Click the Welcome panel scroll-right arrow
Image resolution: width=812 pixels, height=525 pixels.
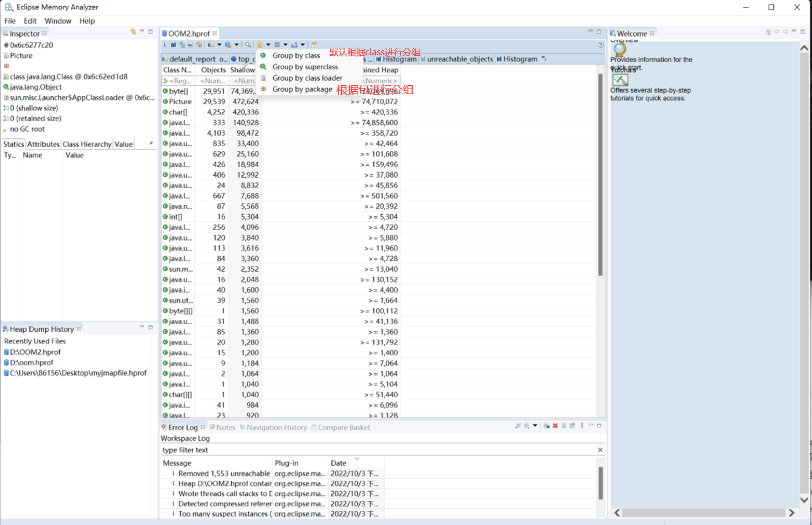(x=792, y=513)
